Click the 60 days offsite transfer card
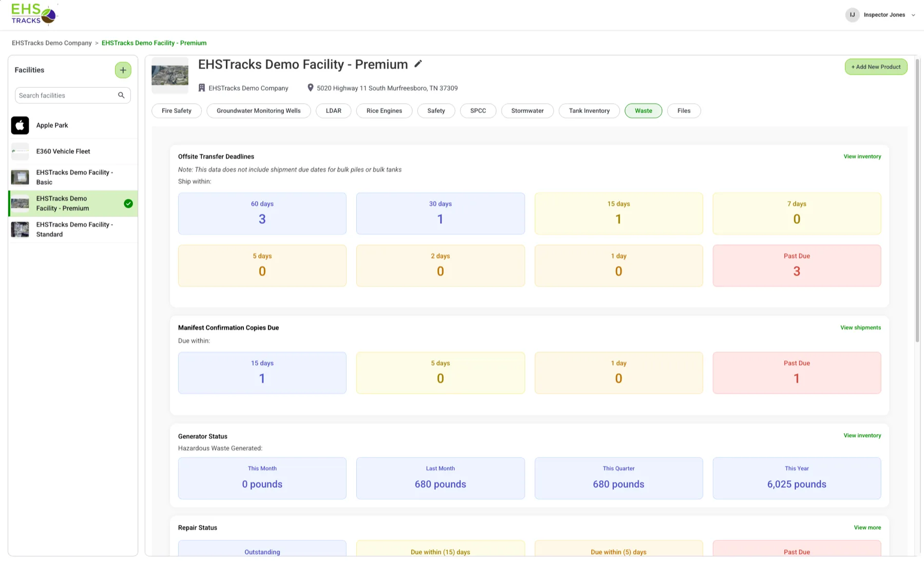 (262, 214)
